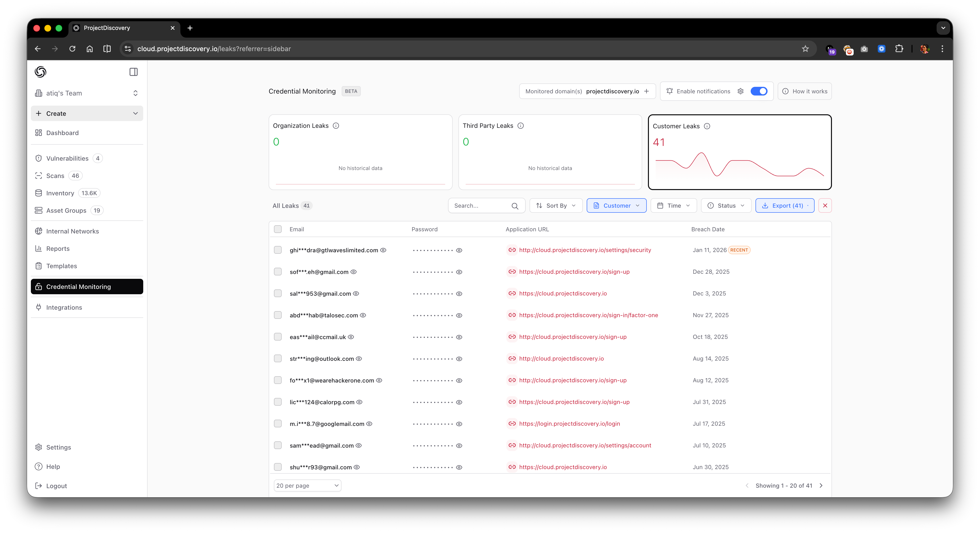Click the search magnifier icon
Viewport: 980px width, 533px height.
click(x=515, y=206)
